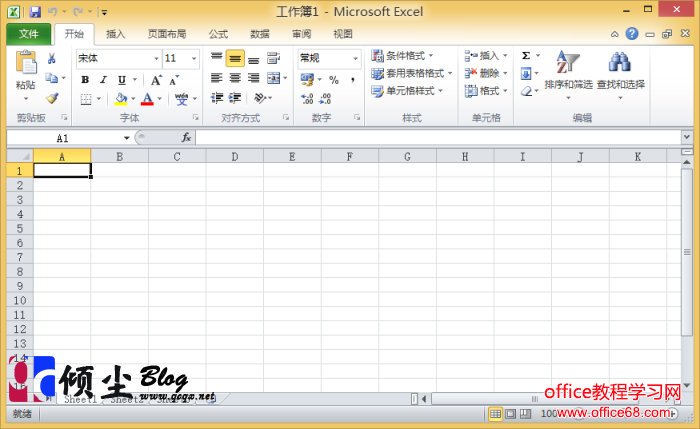The height and width of the screenshot is (429, 700).
Task: Click the Fill Color paint bucket
Action: coord(121,99)
